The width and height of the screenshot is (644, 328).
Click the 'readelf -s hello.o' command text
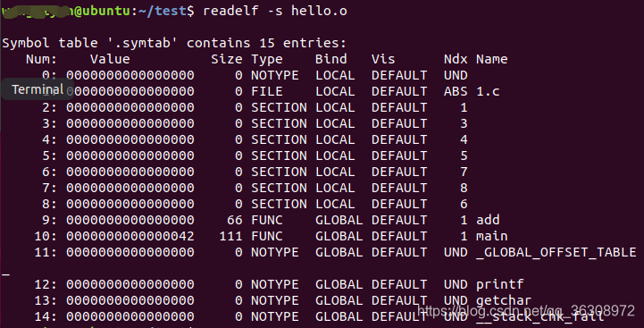[x=275, y=11]
